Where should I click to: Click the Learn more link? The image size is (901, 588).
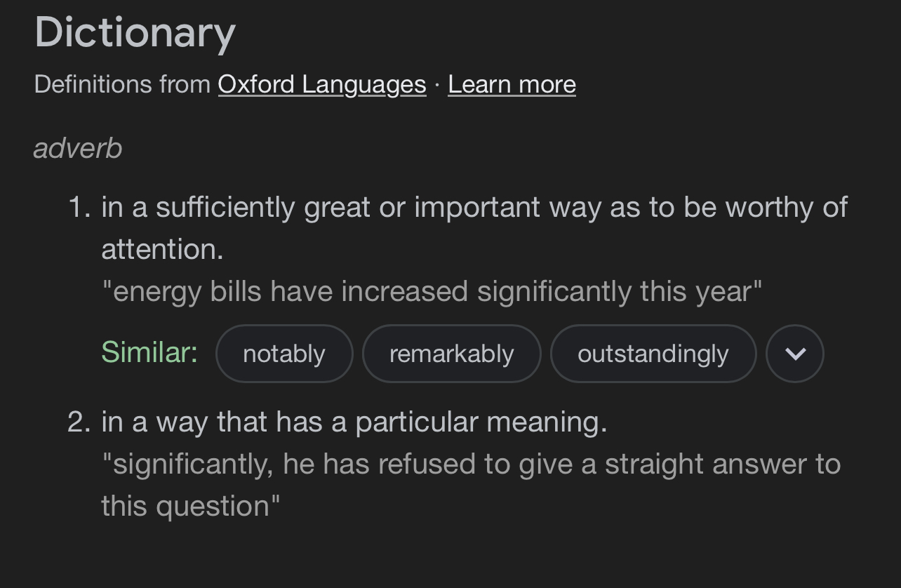[x=512, y=84]
